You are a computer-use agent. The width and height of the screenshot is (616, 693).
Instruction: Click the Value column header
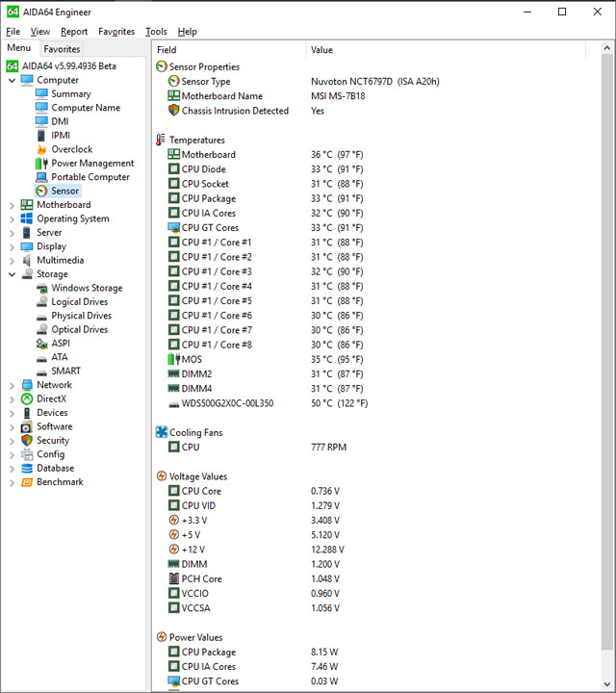(446, 50)
